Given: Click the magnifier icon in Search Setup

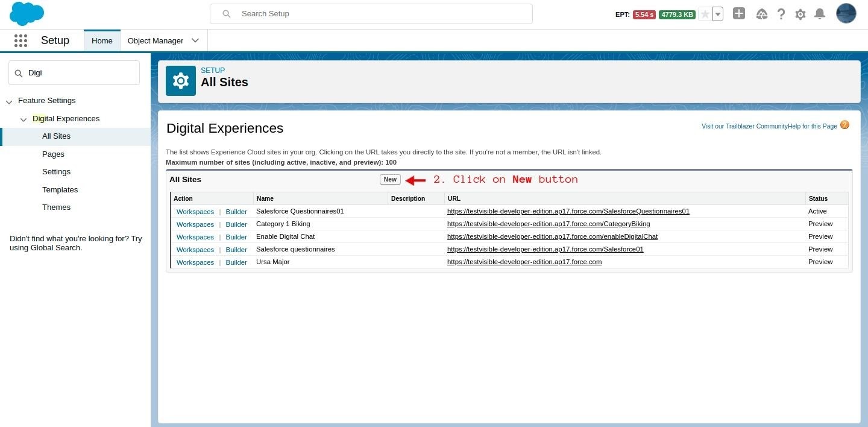Looking at the screenshot, I should (227, 14).
